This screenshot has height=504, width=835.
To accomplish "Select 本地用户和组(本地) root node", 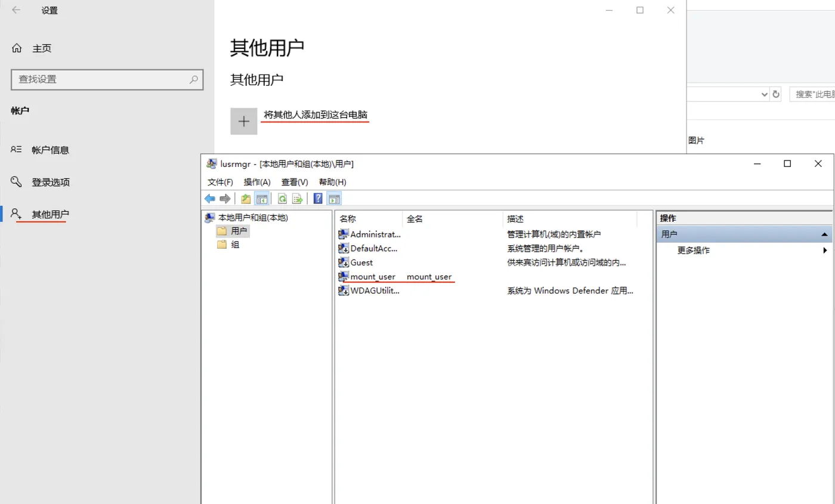I will [253, 218].
